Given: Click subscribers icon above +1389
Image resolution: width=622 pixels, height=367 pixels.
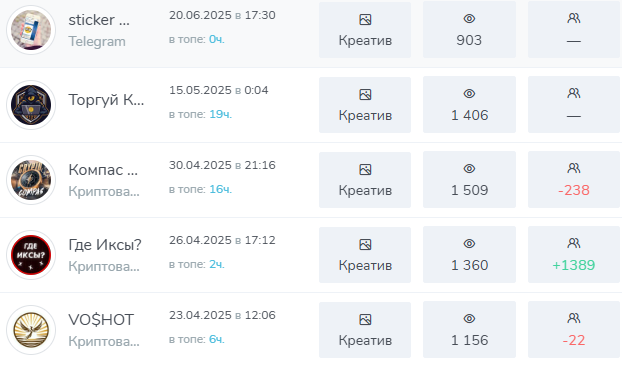Looking at the screenshot, I should click(574, 243).
